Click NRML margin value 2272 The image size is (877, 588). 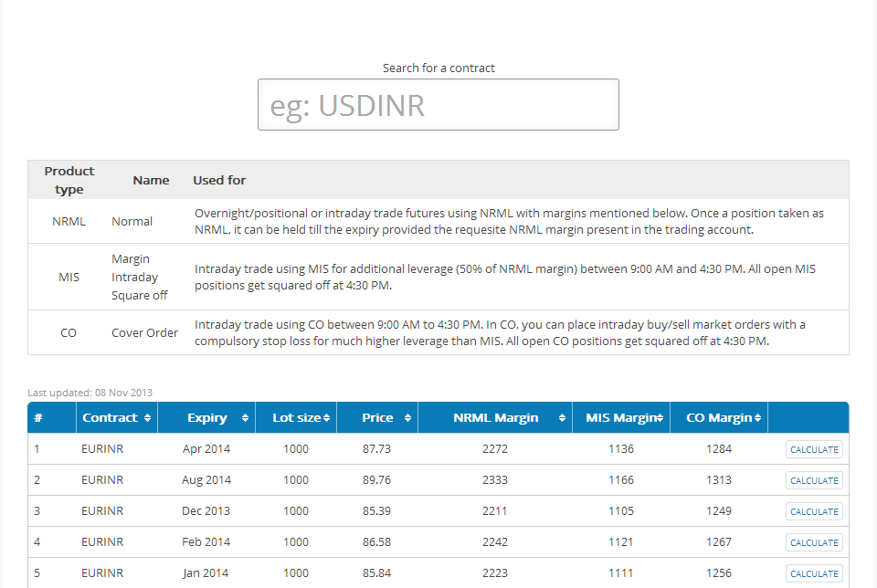(495, 449)
